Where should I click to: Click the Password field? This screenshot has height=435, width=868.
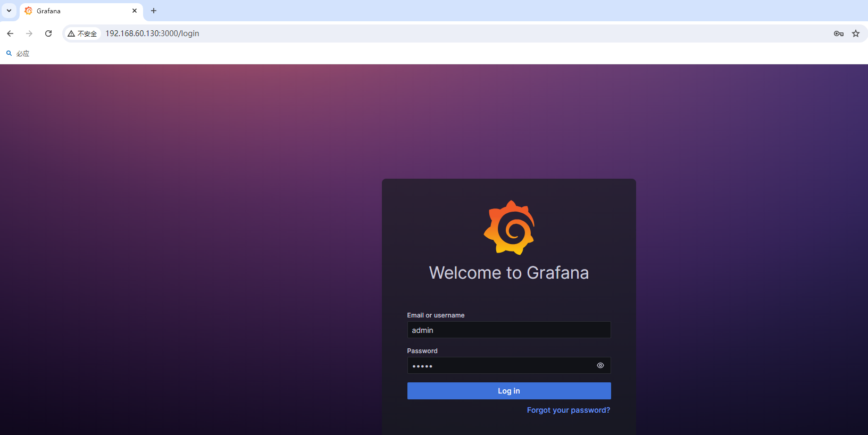[x=509, y=365]
